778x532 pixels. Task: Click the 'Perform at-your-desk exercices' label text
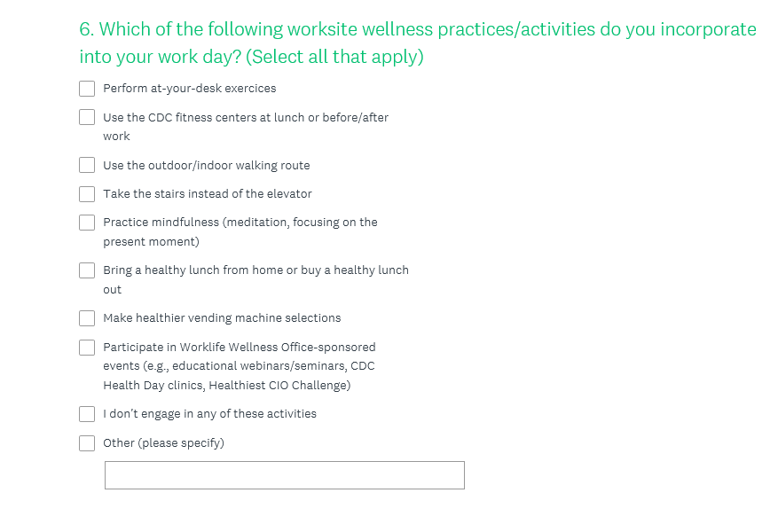pos(189,89)
